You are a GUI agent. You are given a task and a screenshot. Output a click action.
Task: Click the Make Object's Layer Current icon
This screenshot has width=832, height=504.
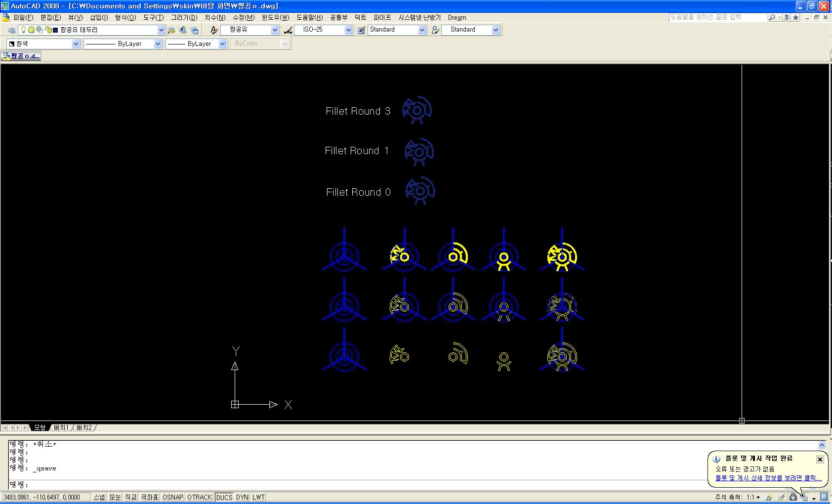click(x=171, y=30)
